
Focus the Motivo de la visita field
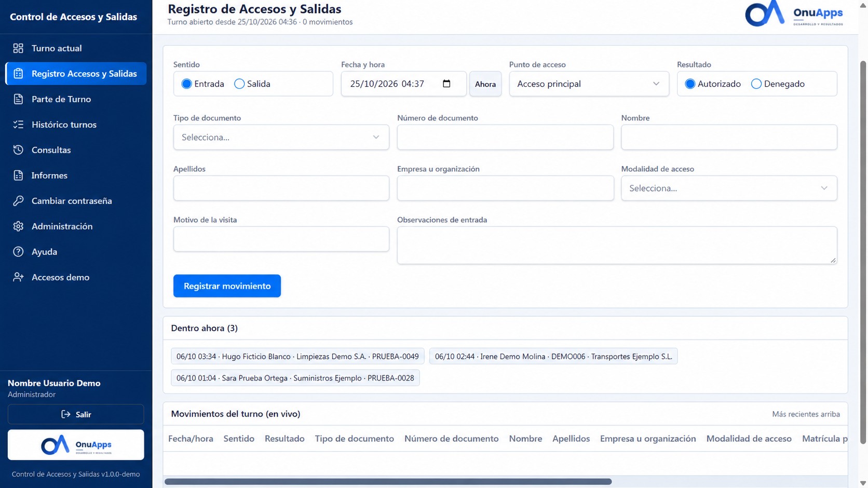[x=281, y=239]
